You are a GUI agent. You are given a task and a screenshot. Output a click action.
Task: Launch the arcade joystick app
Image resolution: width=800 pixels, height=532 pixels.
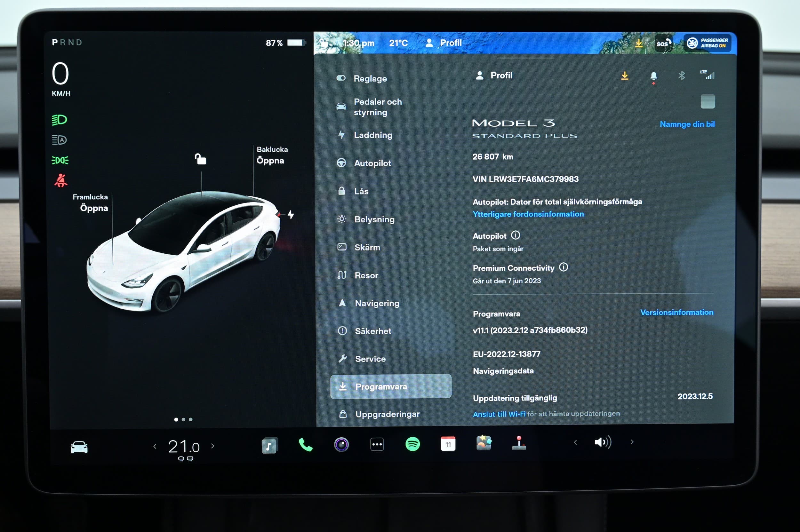519,443
